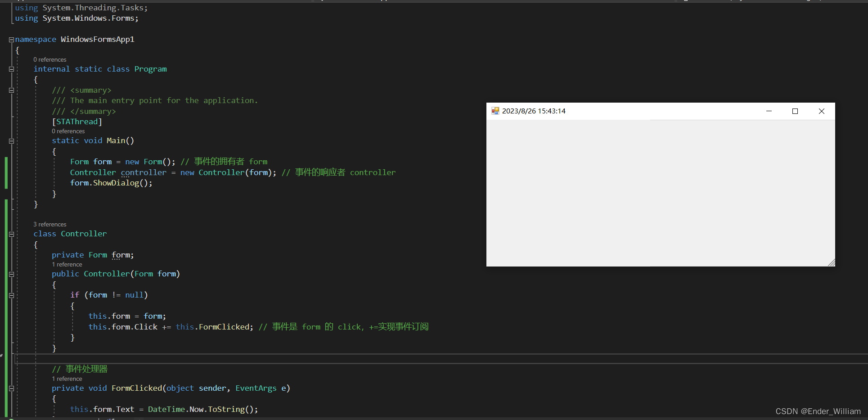Collapse the if form not null block

[x=11, y=295]
